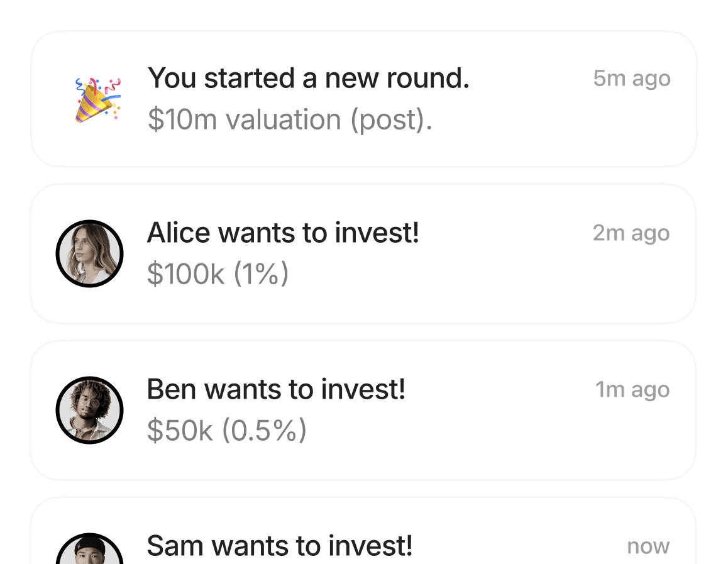
Task: Click Alice's $100k (1%) amount
Action: 218,274
